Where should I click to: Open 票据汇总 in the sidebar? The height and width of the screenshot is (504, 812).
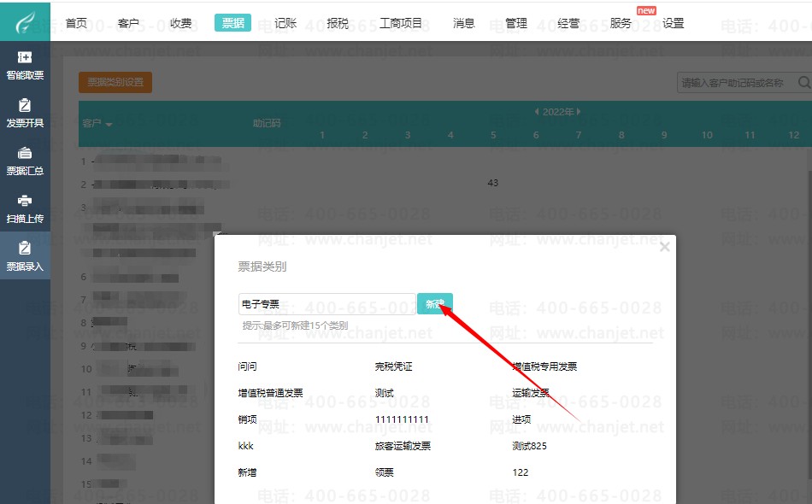click(x=25, y=161)
